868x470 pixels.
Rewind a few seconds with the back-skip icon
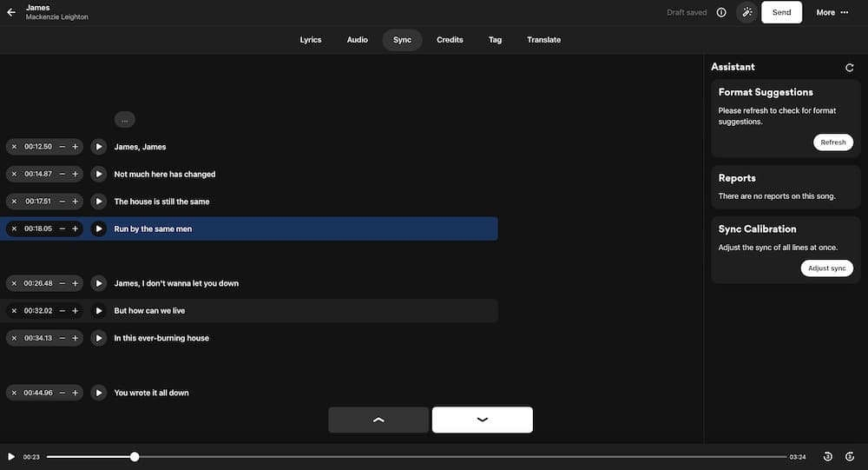tap(827, 457)
